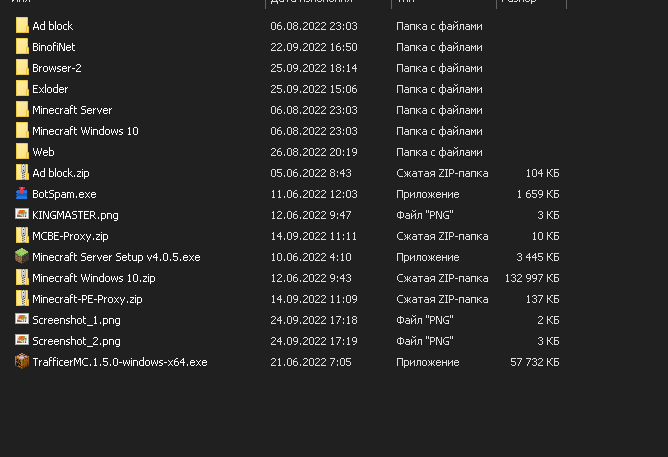Select the BinofiNet folder name
This screenshot has height=457, width=668.
click(x=54, y=47)
